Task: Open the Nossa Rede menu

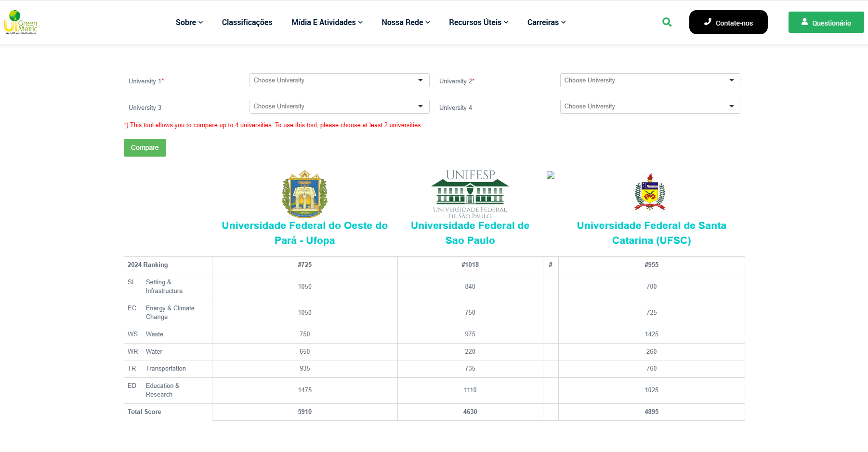Action: [406, 22]
